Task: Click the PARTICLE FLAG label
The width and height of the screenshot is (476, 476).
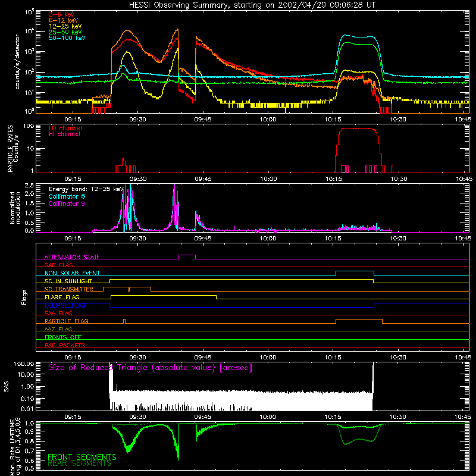Action: [67, 321]
